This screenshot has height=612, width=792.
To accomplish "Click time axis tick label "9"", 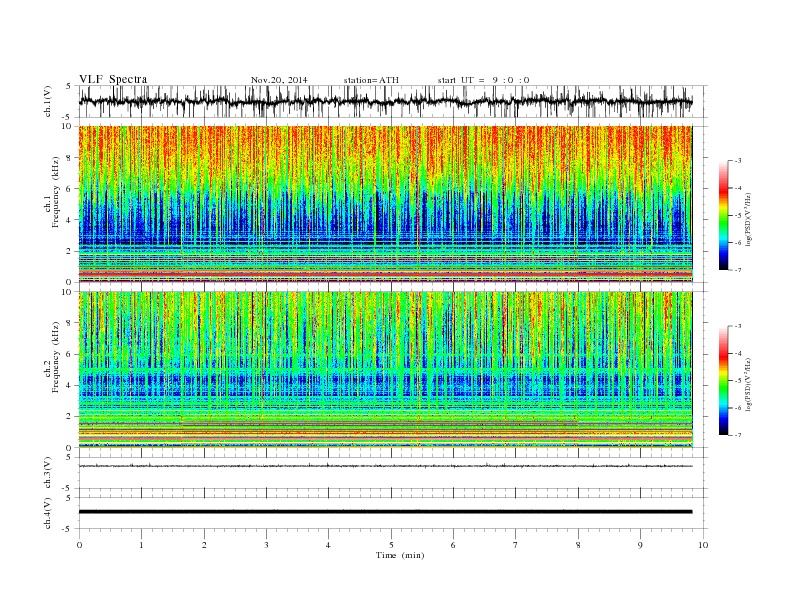I will (x=640, y=545).
